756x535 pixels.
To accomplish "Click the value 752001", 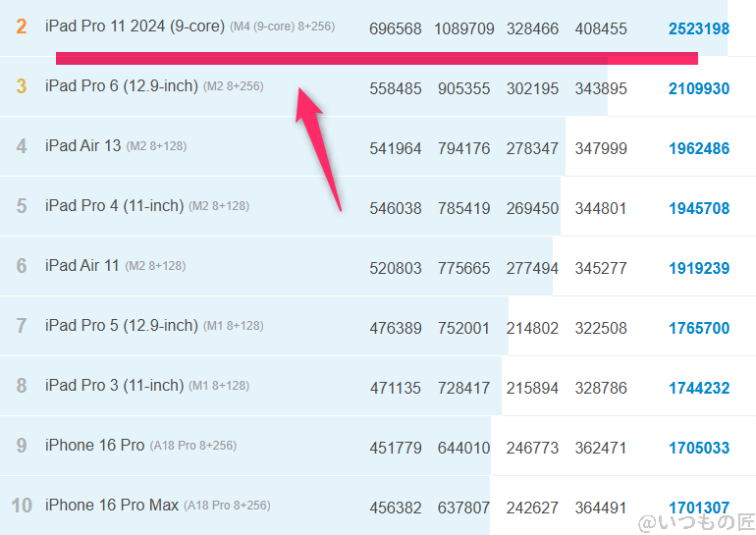I will tap(463, 328).
